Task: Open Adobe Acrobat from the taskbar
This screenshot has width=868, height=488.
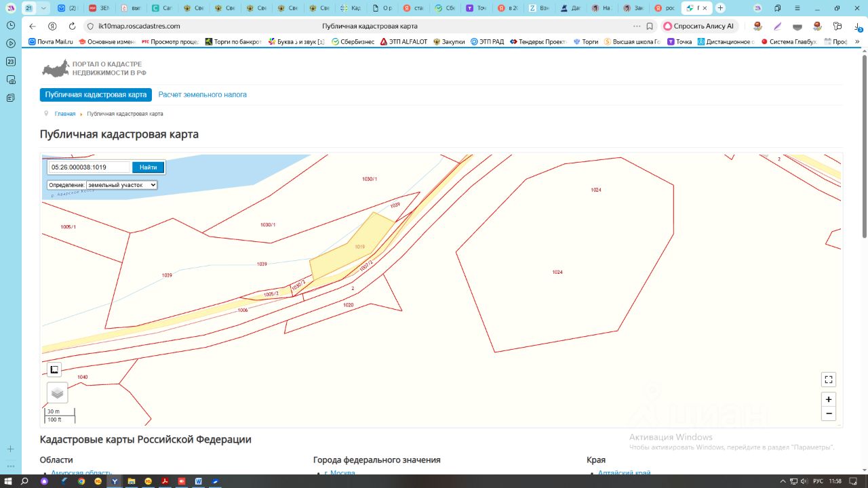Action: click(x=164, y=481)
